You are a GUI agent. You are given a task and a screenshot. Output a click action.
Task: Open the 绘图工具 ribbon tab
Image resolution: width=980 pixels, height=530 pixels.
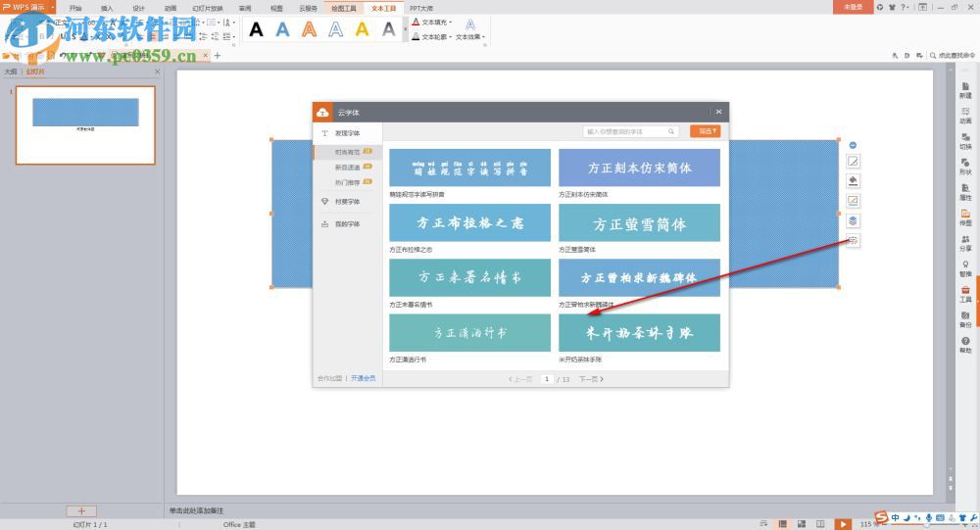[344, 8]
